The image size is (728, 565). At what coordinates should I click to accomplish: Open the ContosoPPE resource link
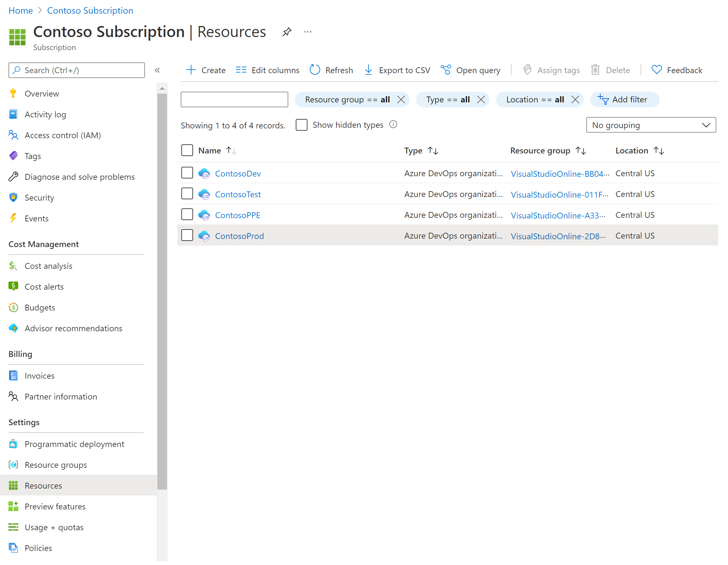point(238,215)
